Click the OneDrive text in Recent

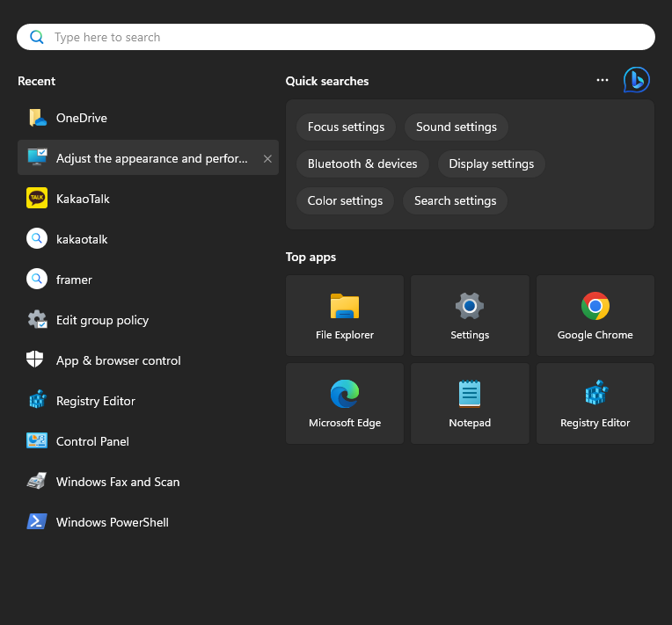point(82,119)
